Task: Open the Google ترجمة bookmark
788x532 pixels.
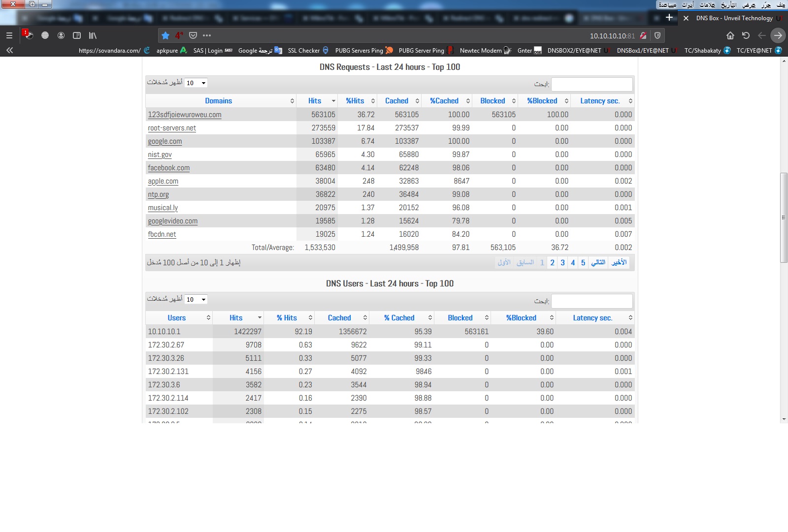Action: click(260, 50)
